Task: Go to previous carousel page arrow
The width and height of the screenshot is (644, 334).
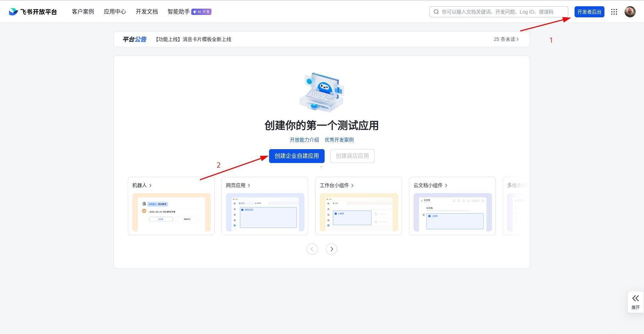Action: pos(312,249)
